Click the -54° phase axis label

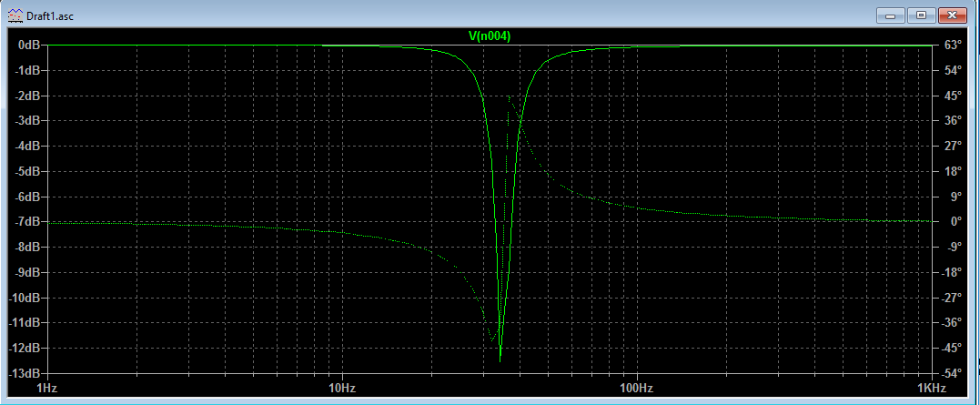[952, 373]
